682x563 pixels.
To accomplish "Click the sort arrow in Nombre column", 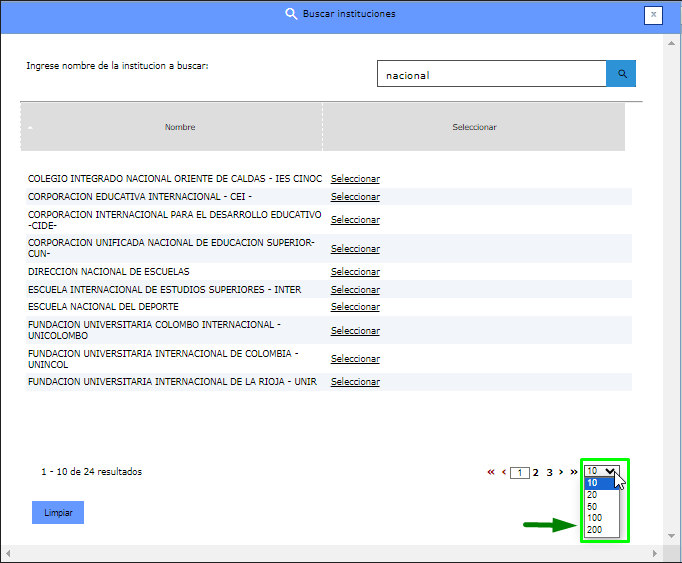I will coord(30,128).
